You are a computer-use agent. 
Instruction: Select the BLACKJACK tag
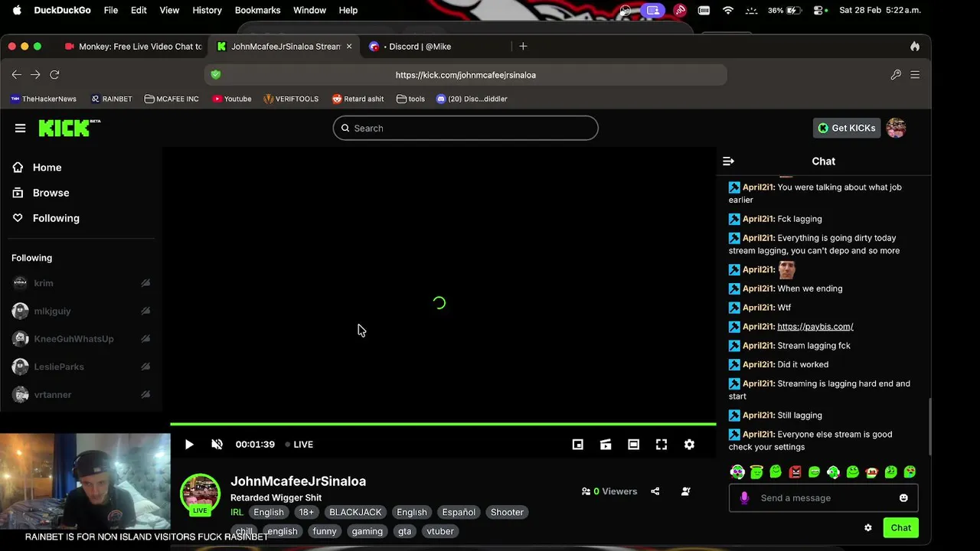point(355,513)
